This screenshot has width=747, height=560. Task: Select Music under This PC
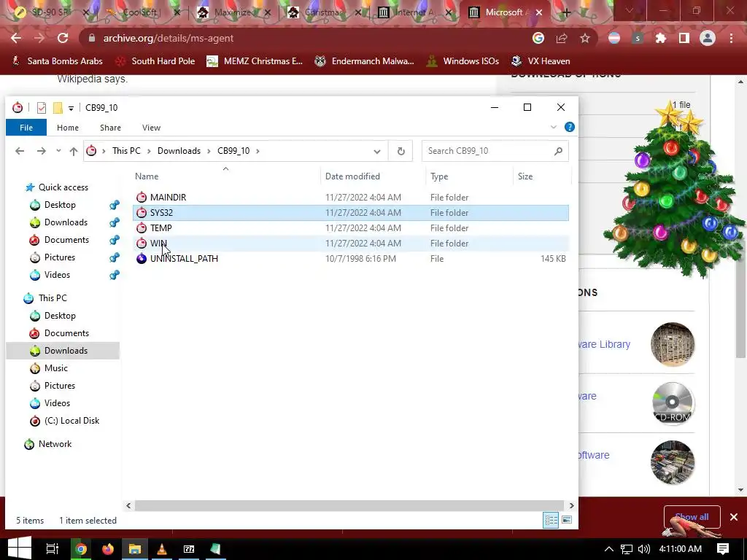click(x=55, y=368)
